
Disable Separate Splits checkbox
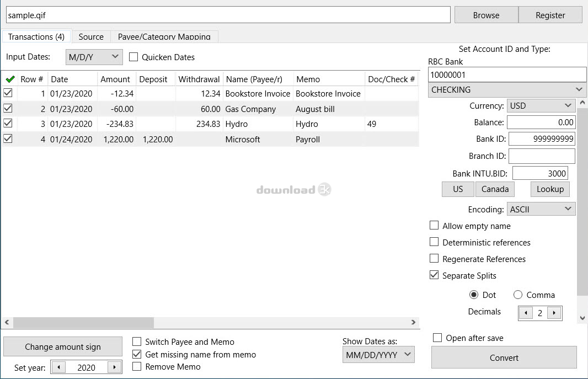[434, 275]
